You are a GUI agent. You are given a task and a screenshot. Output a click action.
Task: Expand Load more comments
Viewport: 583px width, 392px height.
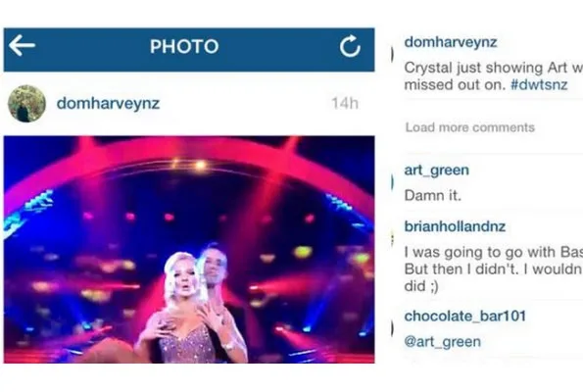click(x=470, y=127)
